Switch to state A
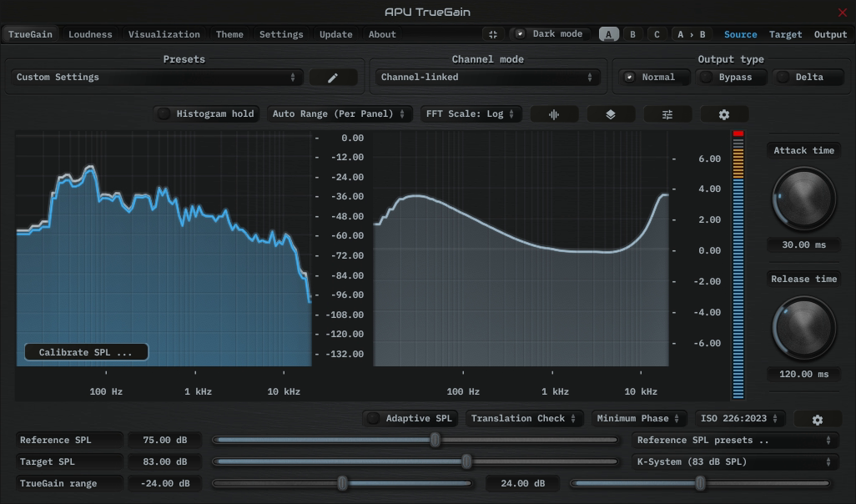This screenshot has height=504, width=856. (609, 34)
